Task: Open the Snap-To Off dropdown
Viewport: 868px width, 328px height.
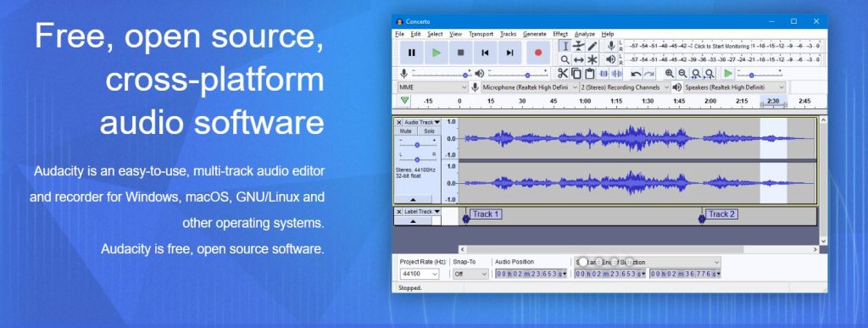Action: tap(470, 274)
